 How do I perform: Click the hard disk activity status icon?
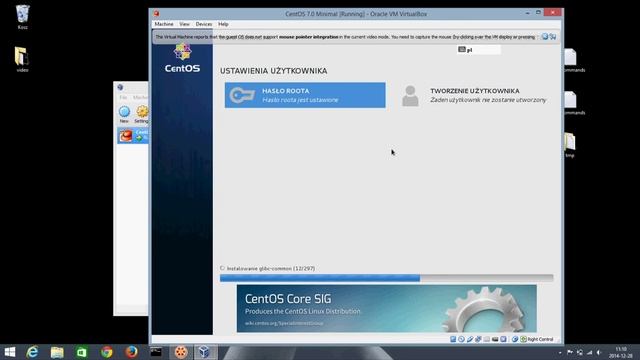pyautogui.click(x=453, y=339)
